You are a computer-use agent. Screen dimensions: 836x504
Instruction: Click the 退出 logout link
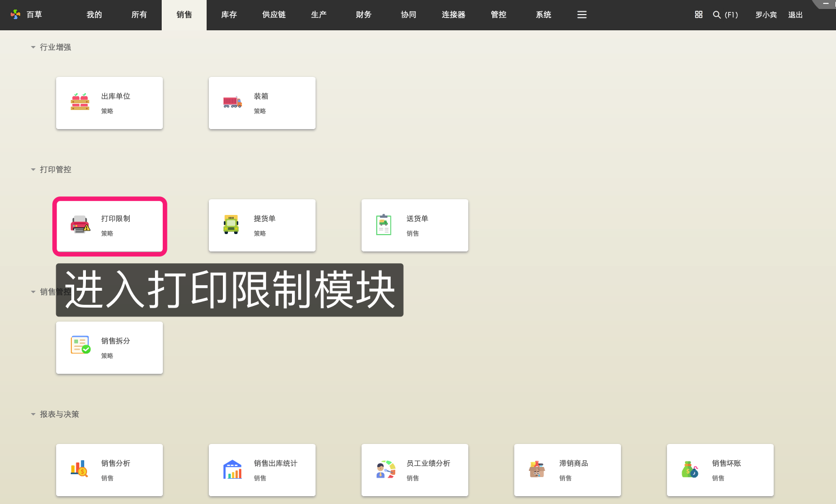point(796,15)
